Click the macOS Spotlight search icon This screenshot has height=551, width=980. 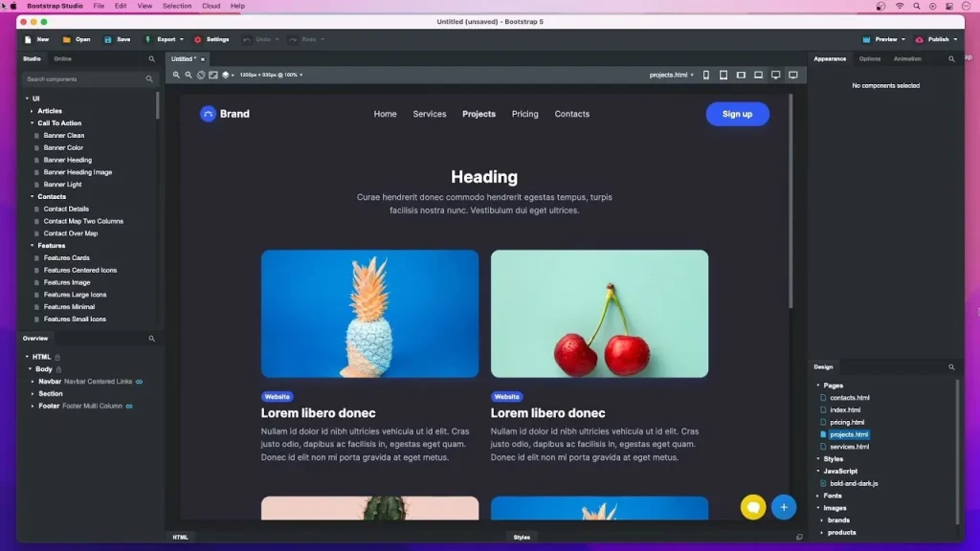pyautogui.click(x=916, y=7)
